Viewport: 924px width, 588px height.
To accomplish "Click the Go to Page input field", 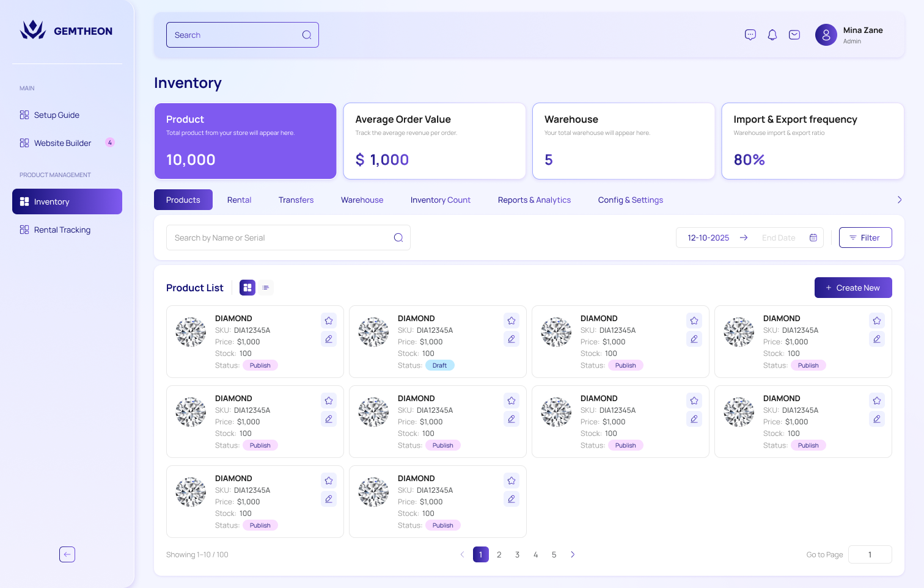I will (870, 554).
